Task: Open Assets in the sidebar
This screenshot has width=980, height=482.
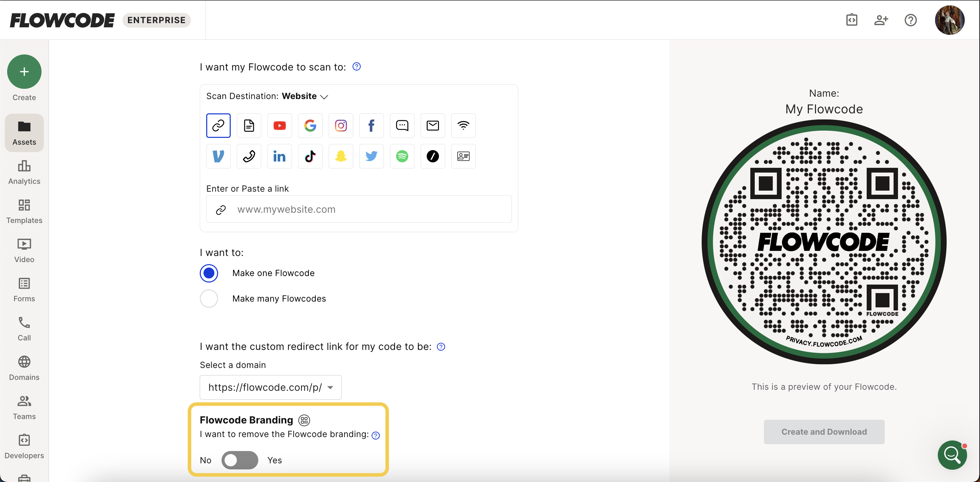Action: 24,133
